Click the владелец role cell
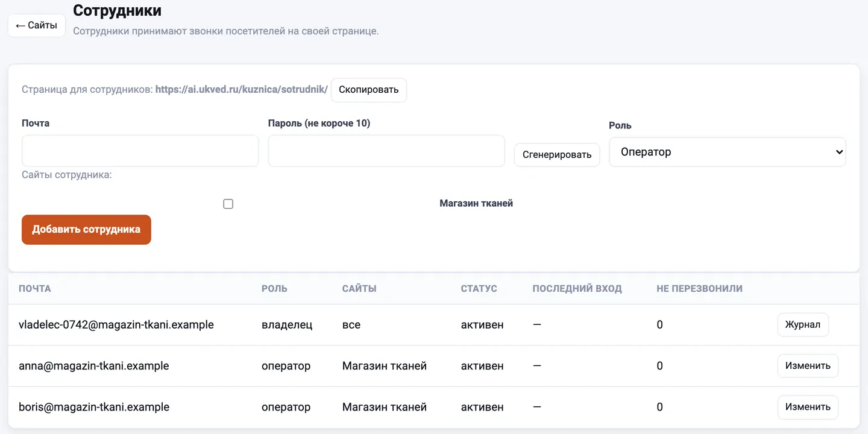 point(287,325)
